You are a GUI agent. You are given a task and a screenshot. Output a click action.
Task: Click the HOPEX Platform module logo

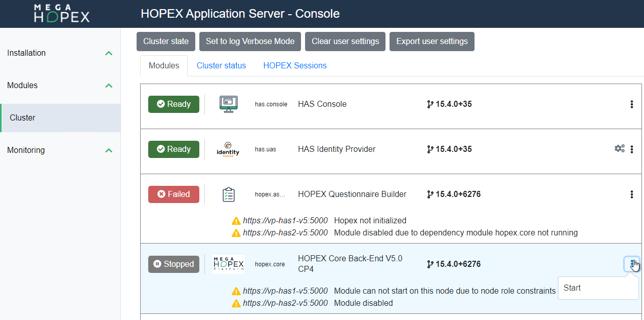point(229,264)
